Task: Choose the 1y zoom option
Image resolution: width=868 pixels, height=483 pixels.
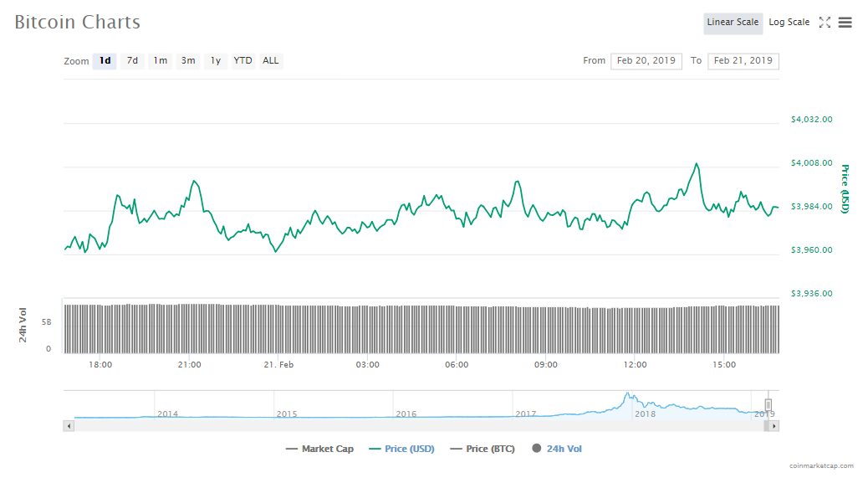Action: [x=216, y=61]
